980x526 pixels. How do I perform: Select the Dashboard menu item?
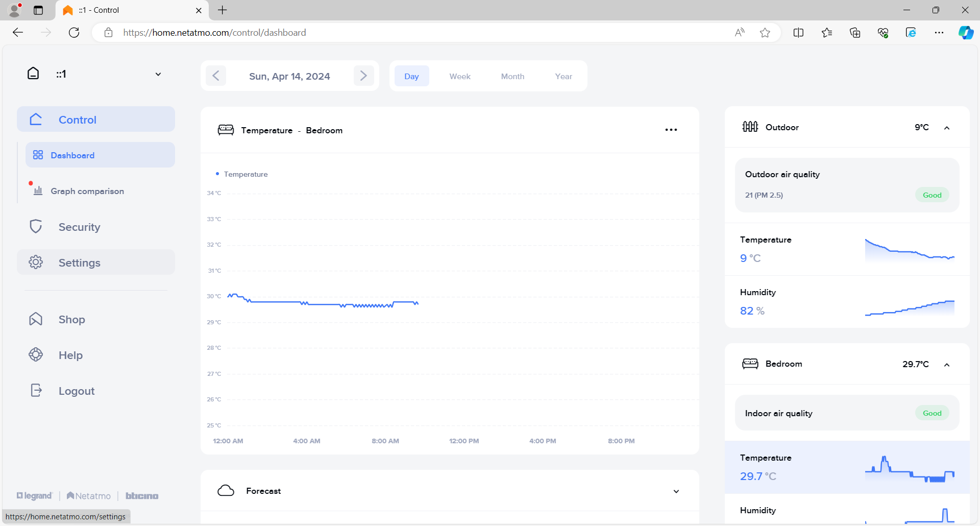(x=72, y=155)
